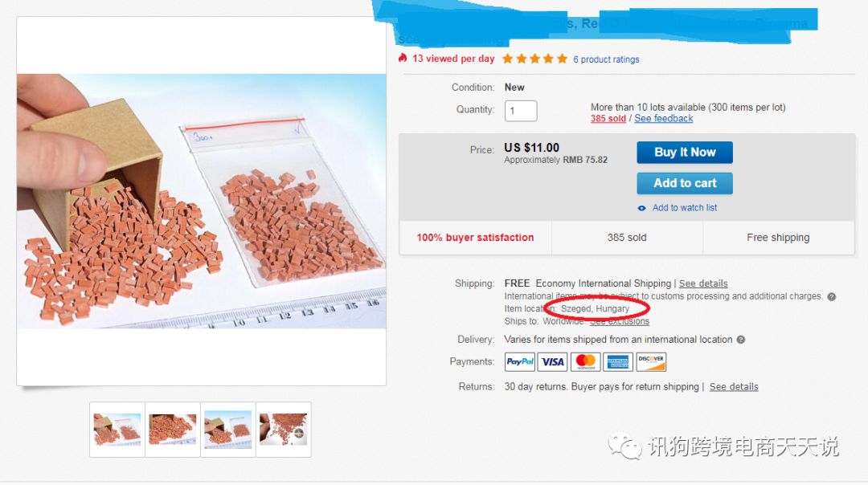Click the Discover card icon
Screen dimensions: 868x485
pos(651,361)
